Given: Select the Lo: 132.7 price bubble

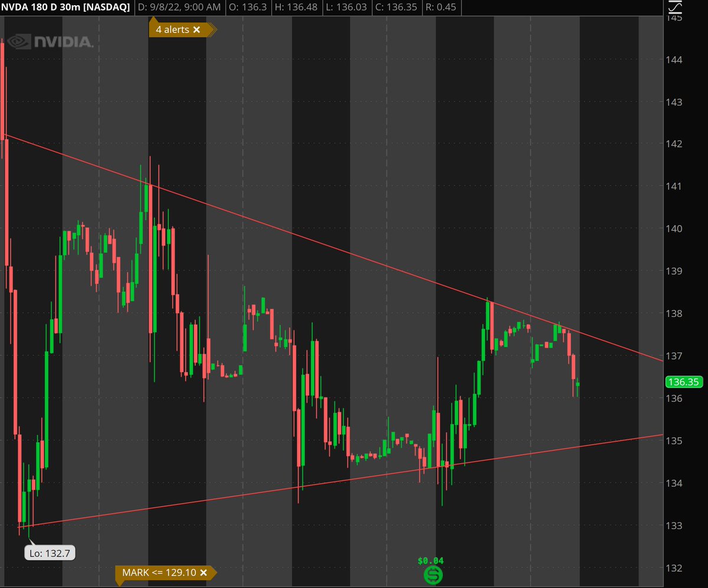Looking at the screenshot, I should [x=50, y=553].
